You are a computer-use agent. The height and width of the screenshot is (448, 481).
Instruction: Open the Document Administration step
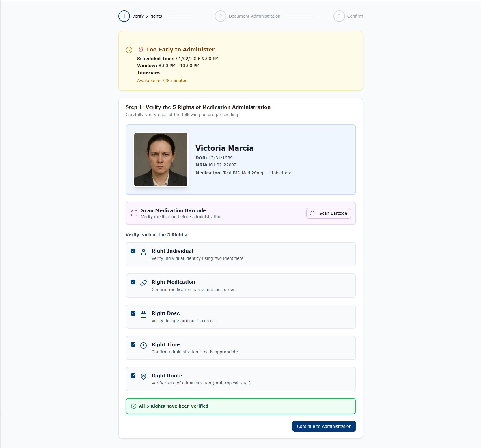221,16
